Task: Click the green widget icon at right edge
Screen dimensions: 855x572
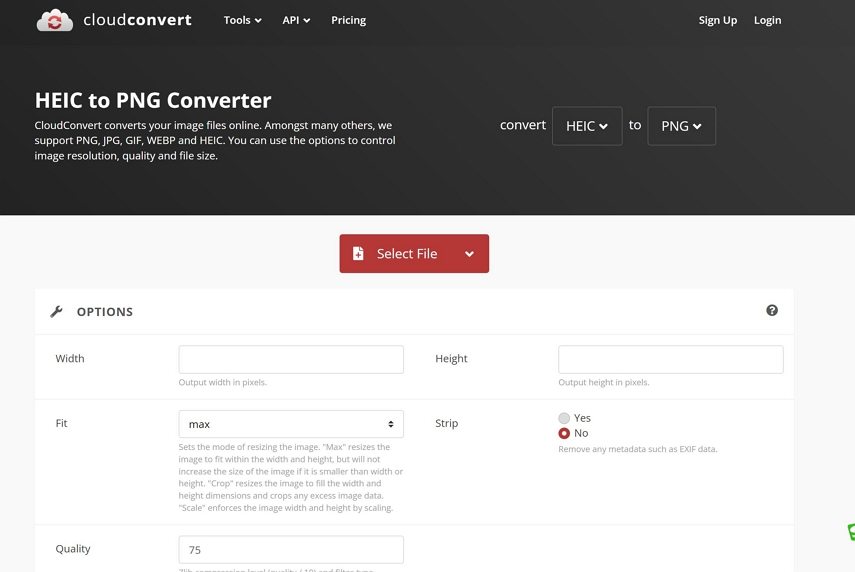Action: click(x=851, y=532)
